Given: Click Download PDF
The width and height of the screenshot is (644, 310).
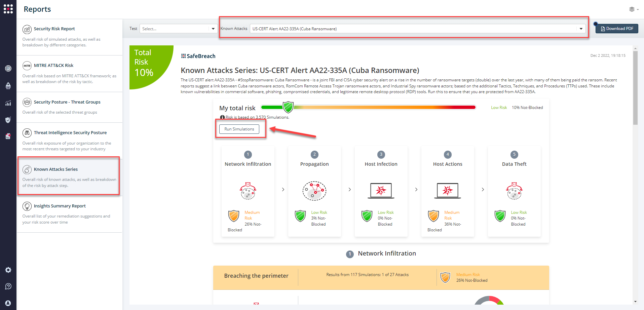Looking at the screenshot, I should [616, 28].
